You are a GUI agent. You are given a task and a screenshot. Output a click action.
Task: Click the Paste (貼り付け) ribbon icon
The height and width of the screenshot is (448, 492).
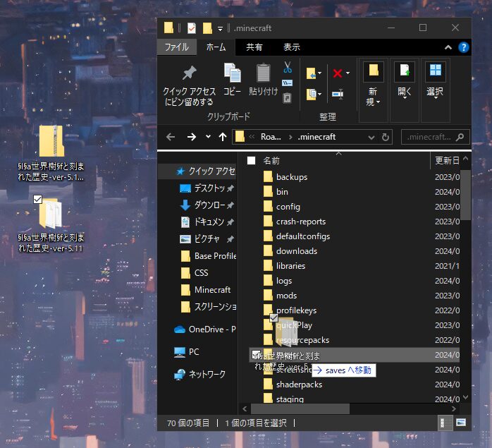point(263,73)
